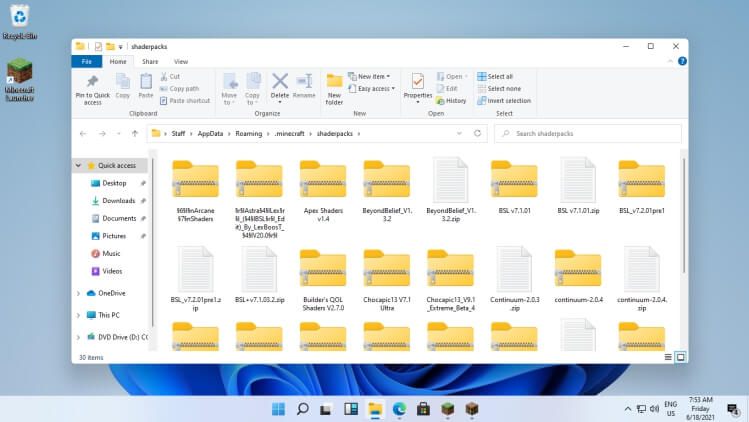Switch to large icons view icon

pyautogui.click(x=680, y=357)
